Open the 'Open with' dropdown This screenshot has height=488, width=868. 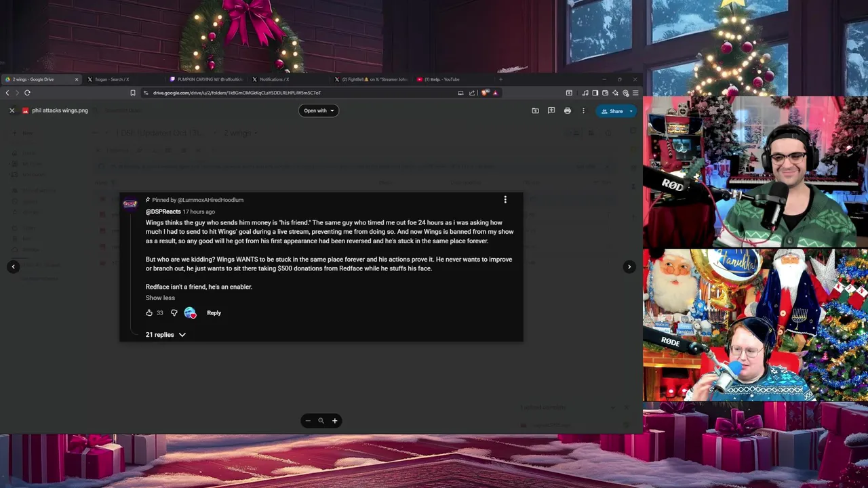tap(318, 110)
